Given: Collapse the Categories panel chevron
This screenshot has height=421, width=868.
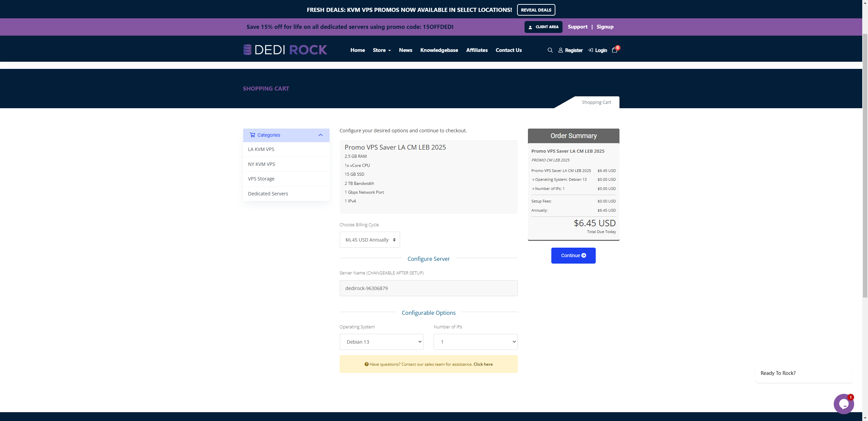Looking at the screenshot, I should 320,135.
